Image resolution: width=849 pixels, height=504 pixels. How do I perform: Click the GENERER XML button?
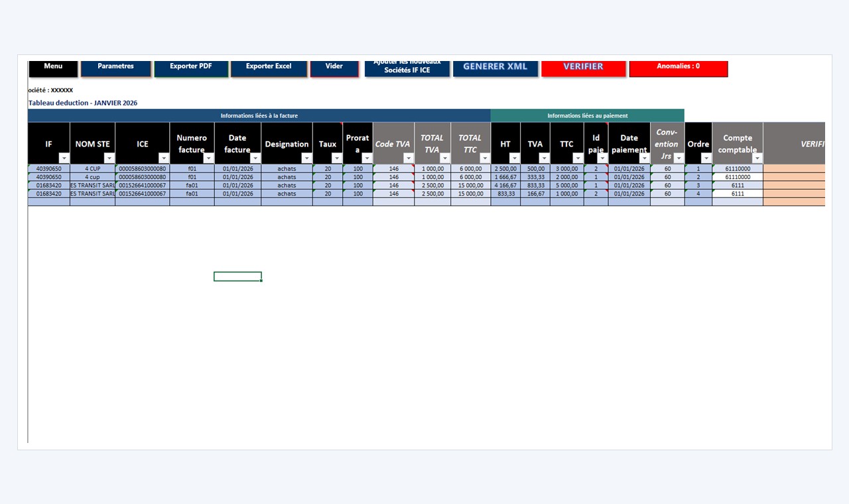(x=495, y=68)
